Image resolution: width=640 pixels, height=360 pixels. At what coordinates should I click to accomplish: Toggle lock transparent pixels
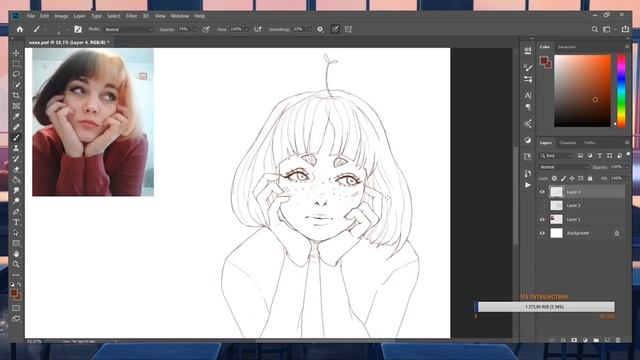(554, 178)
